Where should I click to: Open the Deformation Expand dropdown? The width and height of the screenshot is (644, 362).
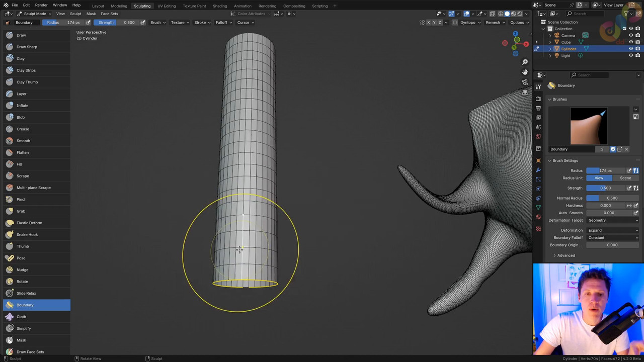click(612, 230)
